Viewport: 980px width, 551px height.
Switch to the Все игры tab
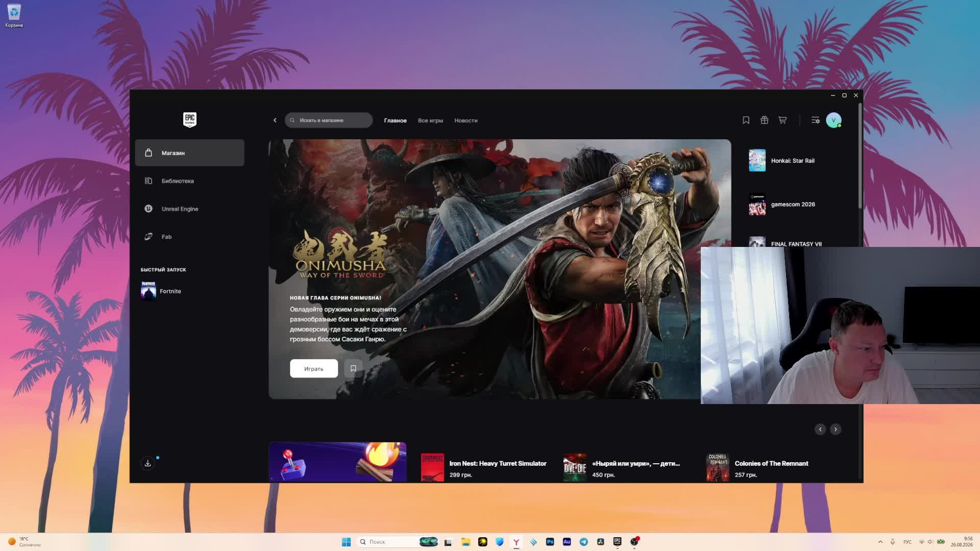pyautogui.click(x=430, y=120)
